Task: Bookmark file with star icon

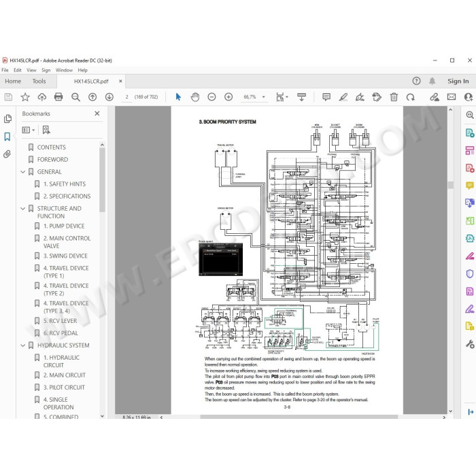Action: (25, 97)
